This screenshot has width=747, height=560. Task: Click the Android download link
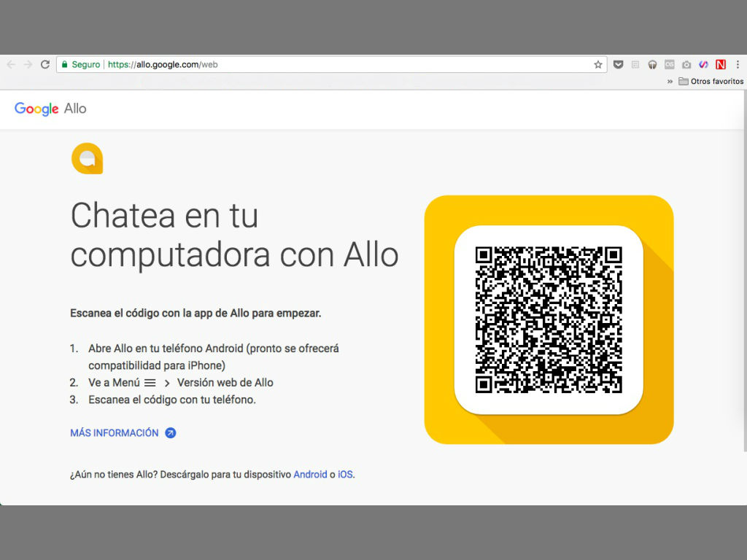coord(309,474)
